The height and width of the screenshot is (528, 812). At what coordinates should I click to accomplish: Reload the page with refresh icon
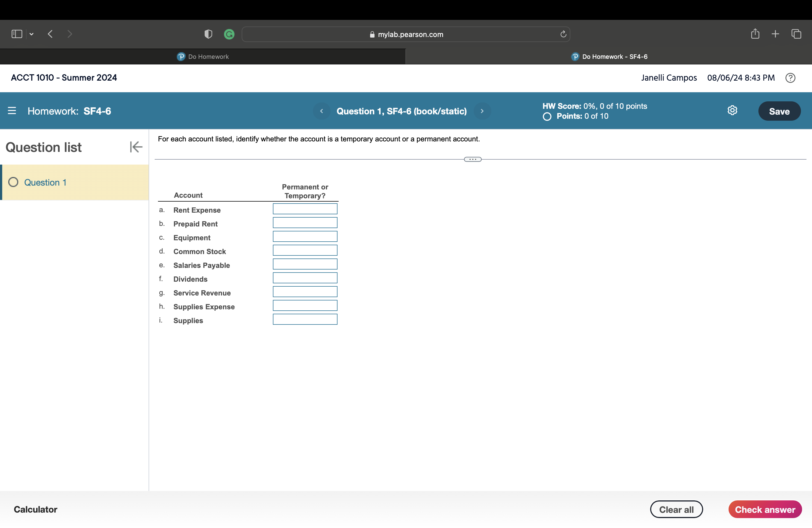[x=563, y=34]
